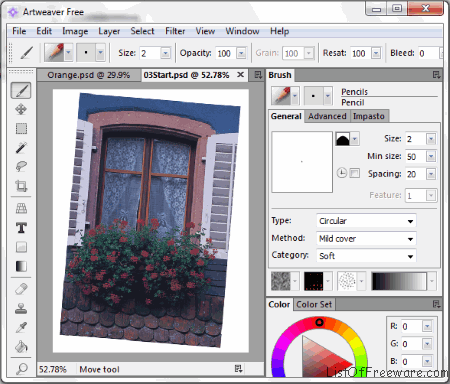Screen dimensions: 450x384
Task: Select the Eyedropper tool
Action: point(21,327)
